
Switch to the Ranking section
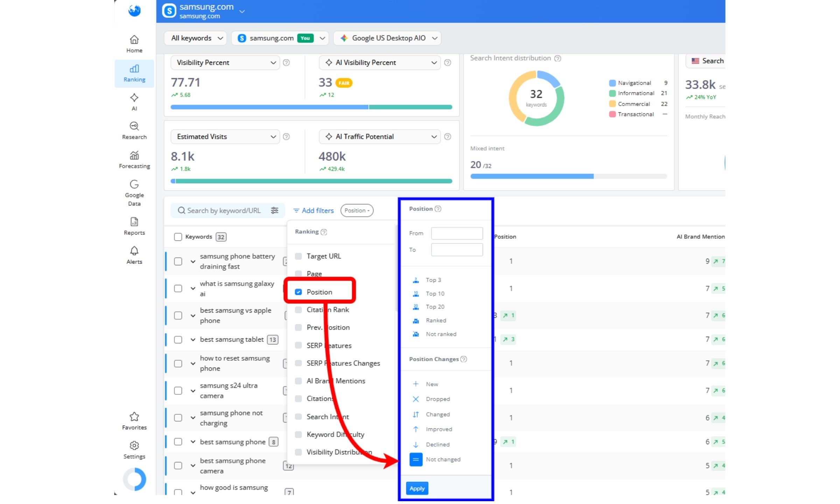coord(134,73)
